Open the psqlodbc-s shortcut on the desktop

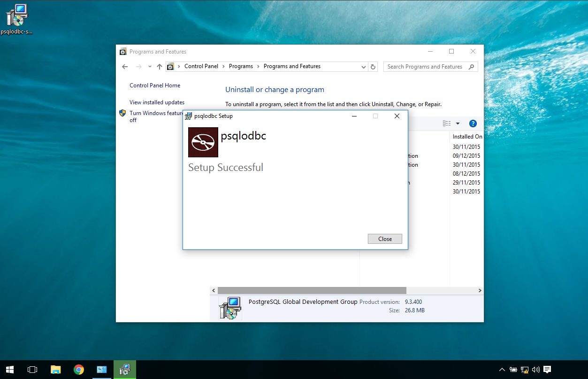17,15
